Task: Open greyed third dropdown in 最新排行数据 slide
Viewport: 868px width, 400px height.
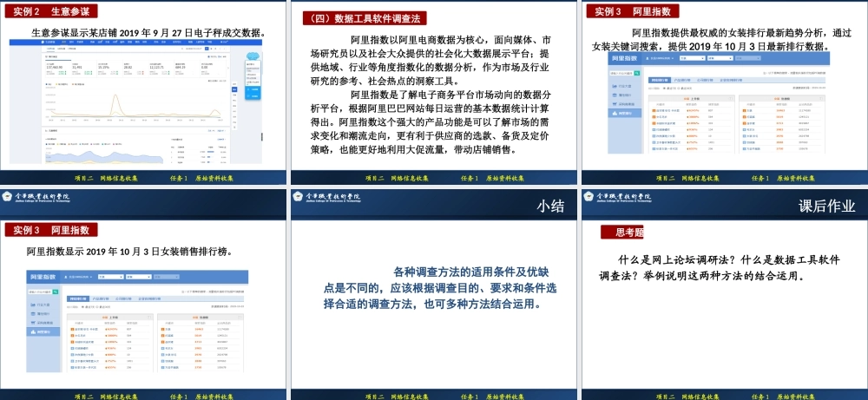Action: coord(748,58)
